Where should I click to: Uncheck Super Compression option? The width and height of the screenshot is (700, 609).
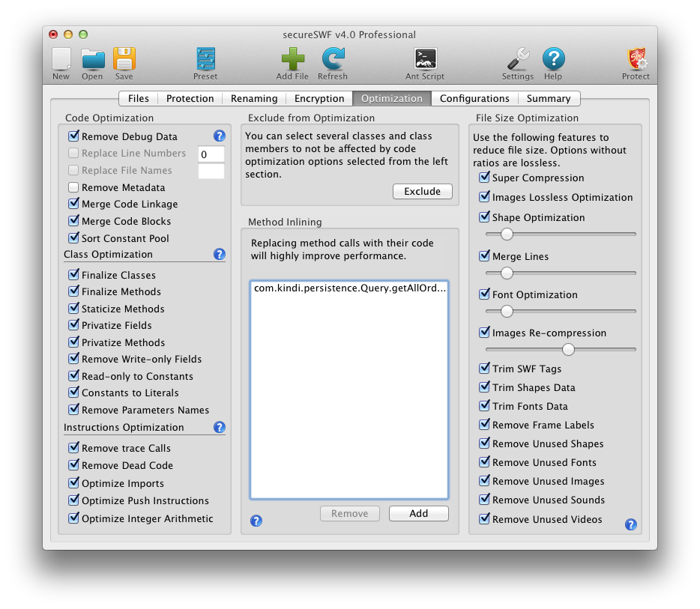(484, 178)
